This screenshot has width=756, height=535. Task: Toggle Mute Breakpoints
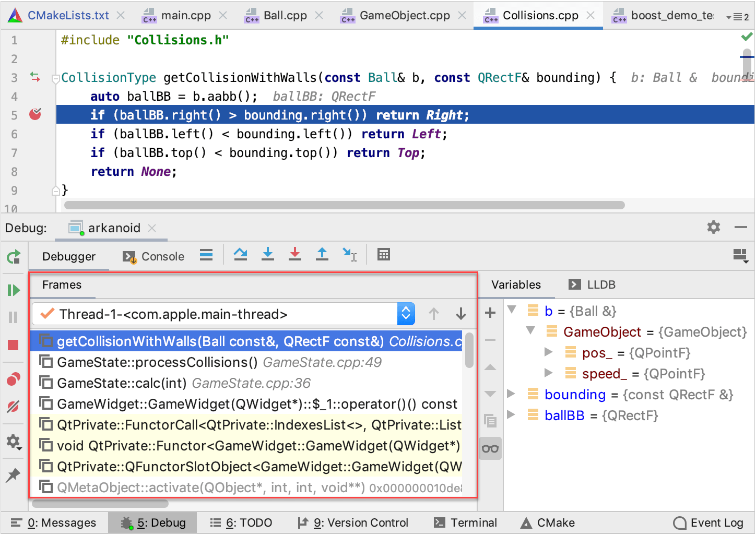point(14,407)
